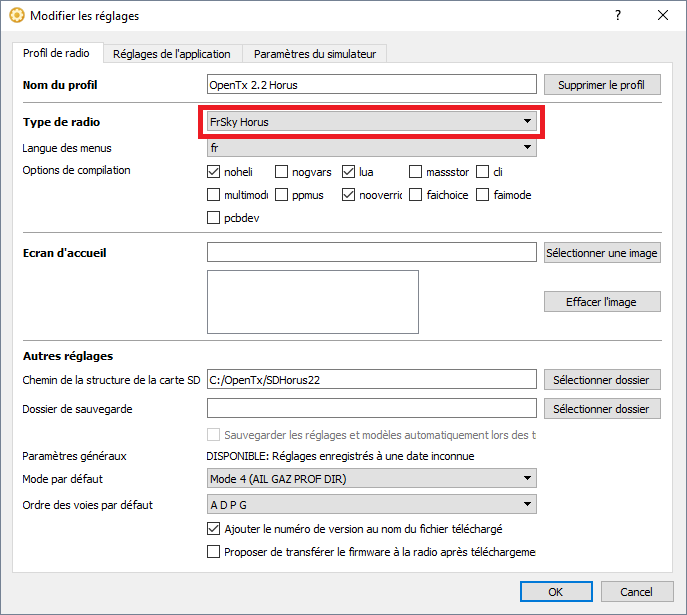Switch to the Profil de radio tab
Screen dimensions: 687x615
(x=56, y=53)
